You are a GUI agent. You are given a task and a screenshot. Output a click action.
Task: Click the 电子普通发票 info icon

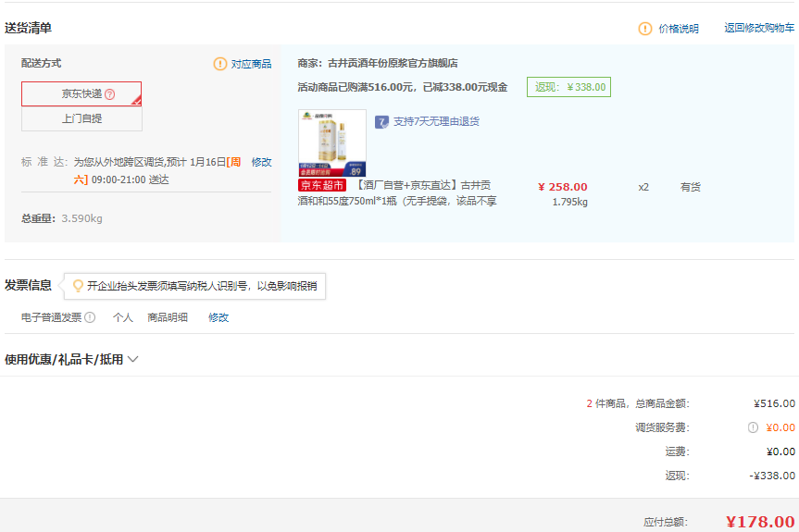tap(90, 317)
